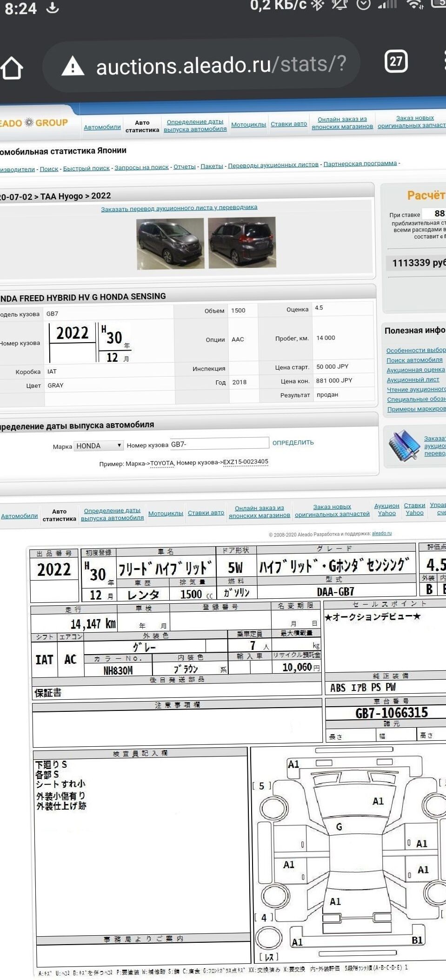Click the ОПРЕДЕЛИТЬ button

pyautogui.click(x=293, y=442)
